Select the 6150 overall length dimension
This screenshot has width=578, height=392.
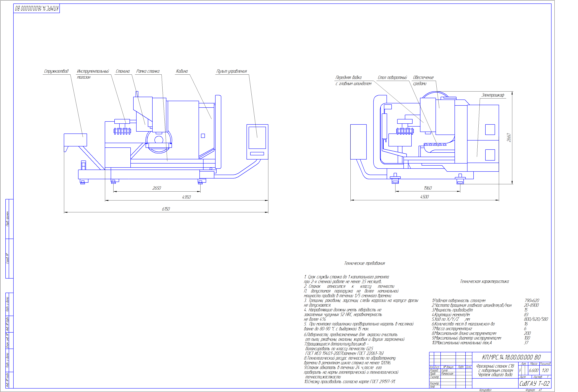pos(166,209)
